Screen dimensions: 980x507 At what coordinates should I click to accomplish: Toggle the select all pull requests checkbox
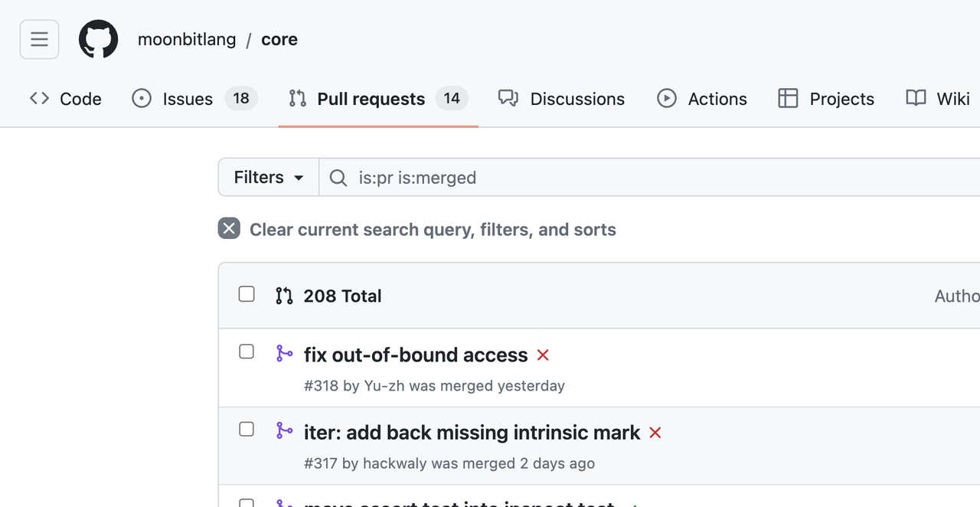point(247,294)
